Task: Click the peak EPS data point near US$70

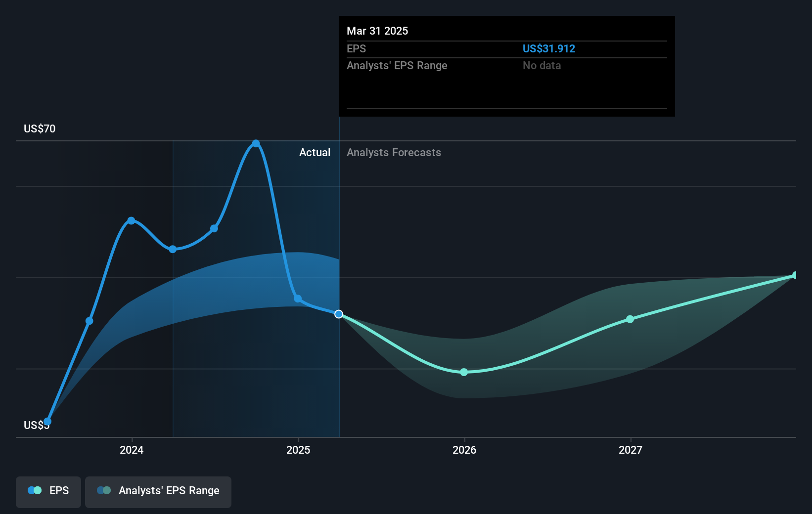Action: pos(256,144)
